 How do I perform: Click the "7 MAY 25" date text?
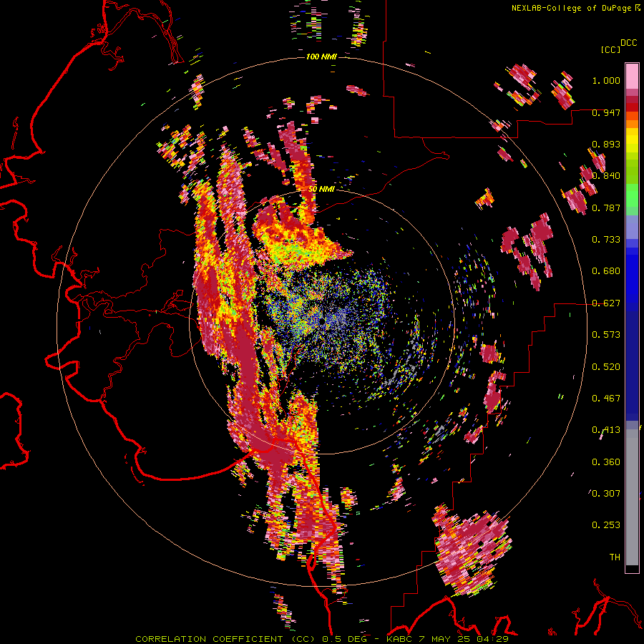[445, 639]
